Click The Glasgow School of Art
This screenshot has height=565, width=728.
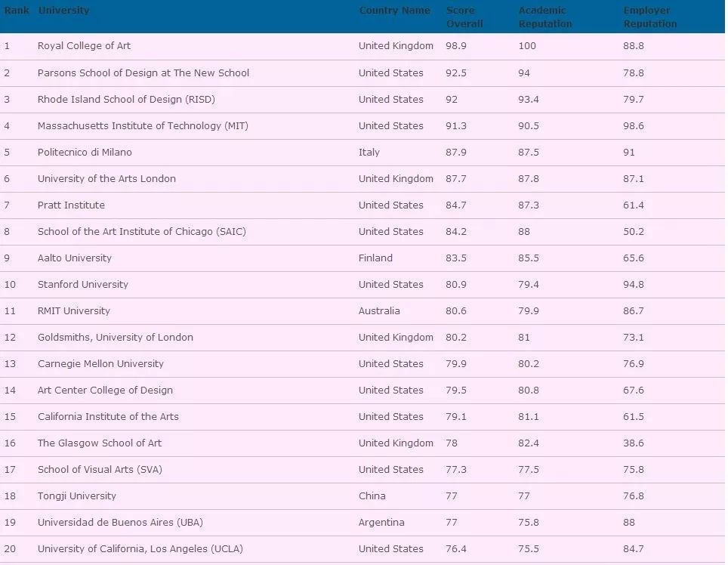click(x=100, y=443)
